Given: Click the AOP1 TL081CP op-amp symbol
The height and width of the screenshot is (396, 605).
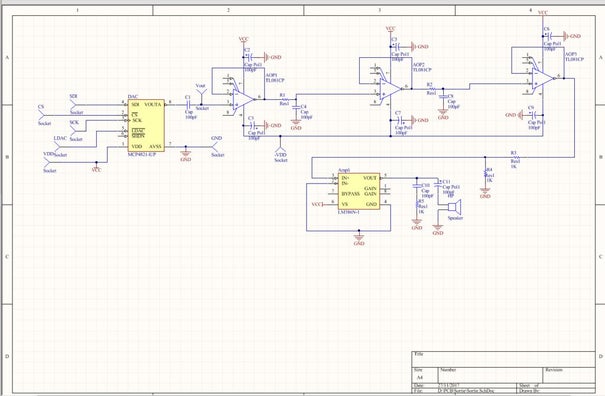Looking at the screenshot, I should tap(243, 100).
